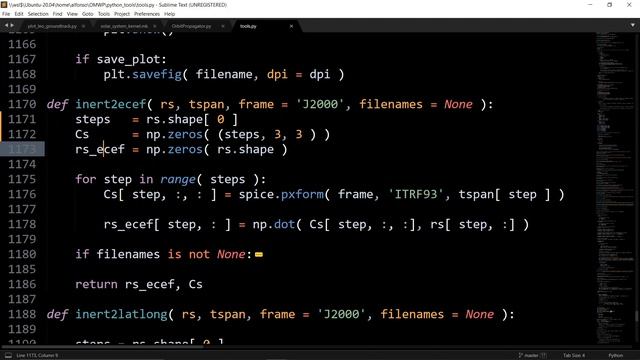This screenshot has height=360, width=640.
Task: Close the tools.py tab
Action: [291, 26]
